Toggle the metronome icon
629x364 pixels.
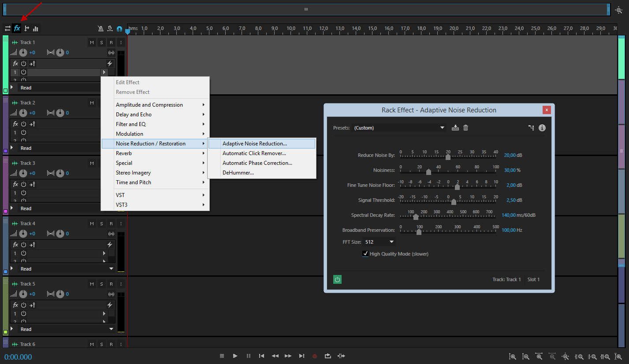100,29
